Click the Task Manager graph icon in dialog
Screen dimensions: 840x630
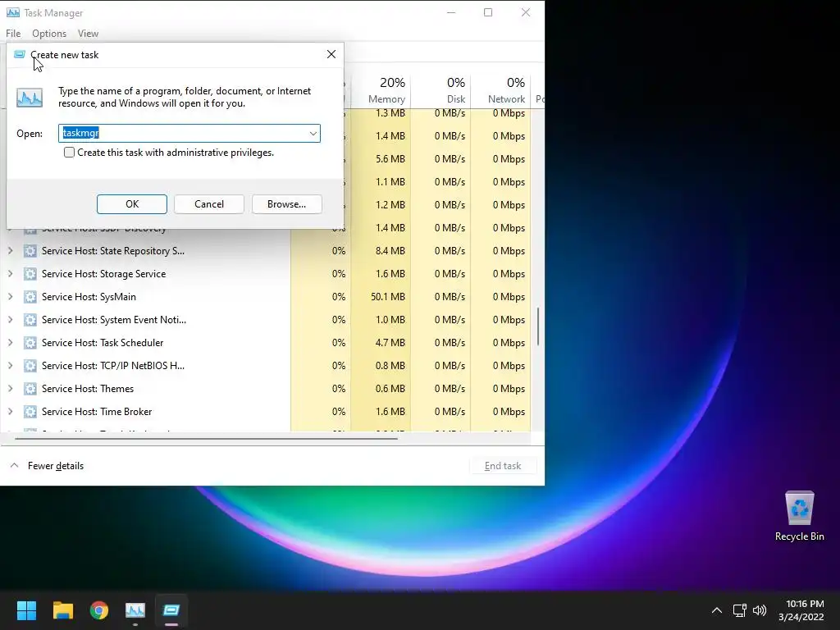(30, 98)
